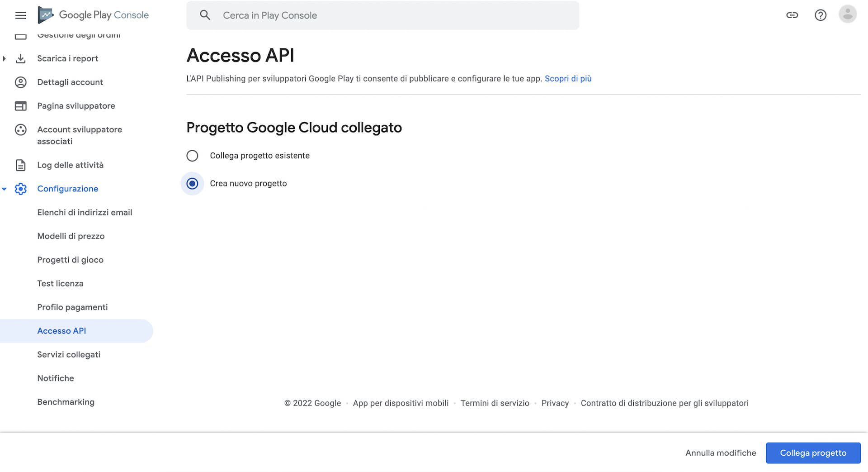This screenshot has width=868, height=472.
Task: Open the help question mark icon
Action: [x=820, y=15]
